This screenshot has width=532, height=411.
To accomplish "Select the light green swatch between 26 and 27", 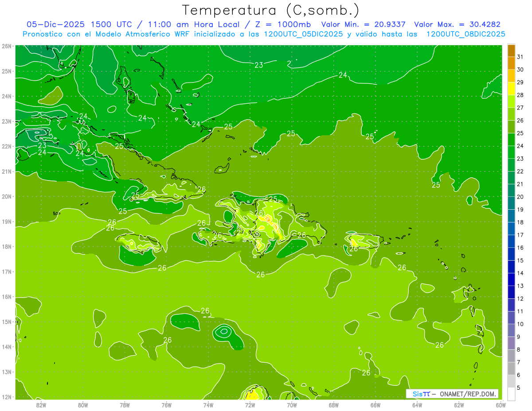I will coord(511,114).
